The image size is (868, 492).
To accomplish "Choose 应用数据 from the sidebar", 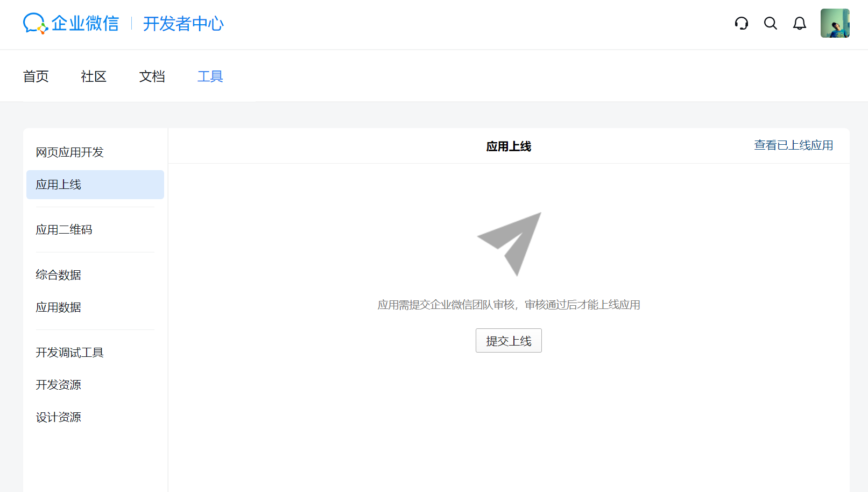I will point(58,307).
